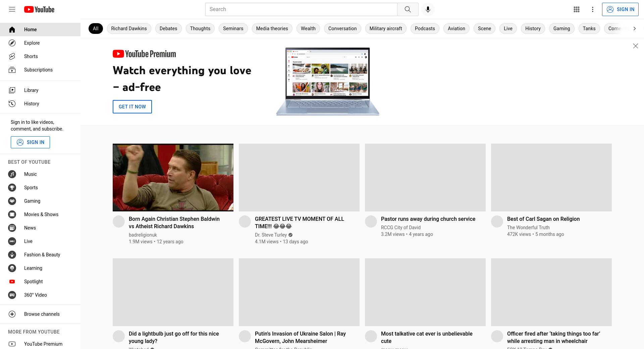This screenshot has height=349, width=644.
Task: Dismiss the YouTube Premium banner
Action: click(x=635, y=46)
